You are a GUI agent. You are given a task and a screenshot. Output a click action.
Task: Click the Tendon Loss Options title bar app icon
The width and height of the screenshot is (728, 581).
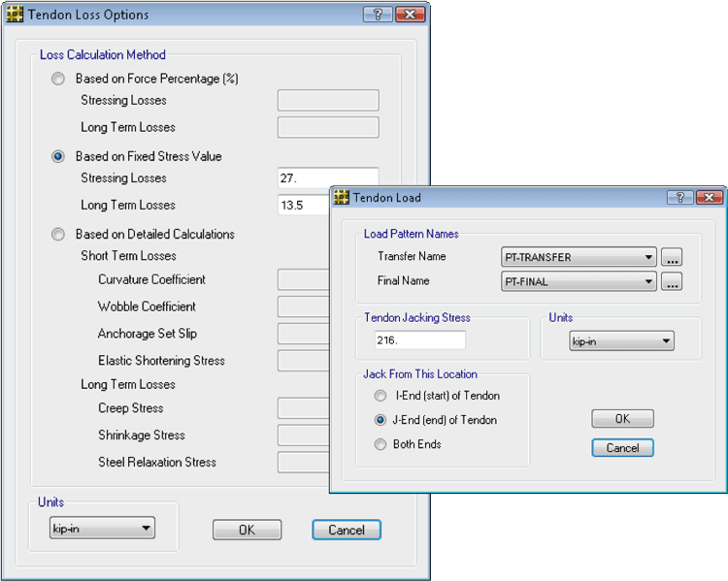click(15, 15)
